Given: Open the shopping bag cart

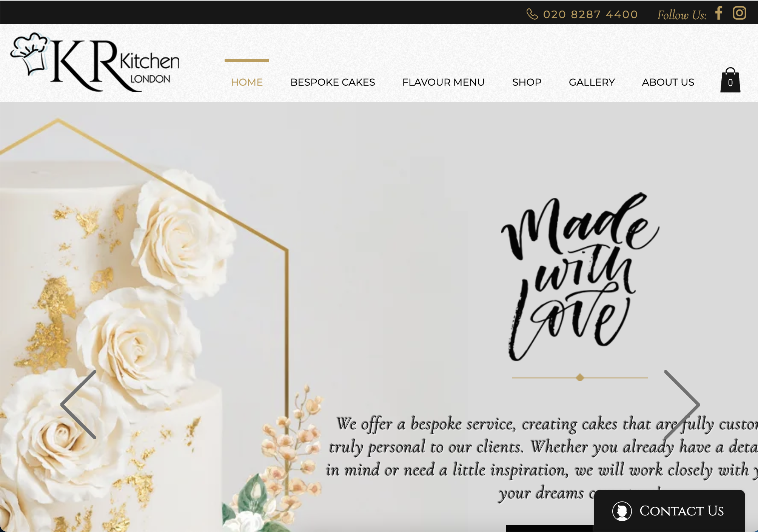Looking at the screenshot, I should (730, 80).
